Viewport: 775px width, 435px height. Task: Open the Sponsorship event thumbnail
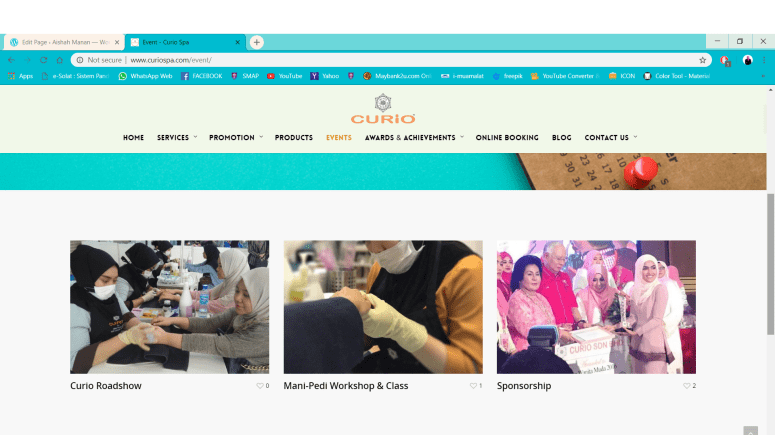pyautogui.click(x=596, y=307)
